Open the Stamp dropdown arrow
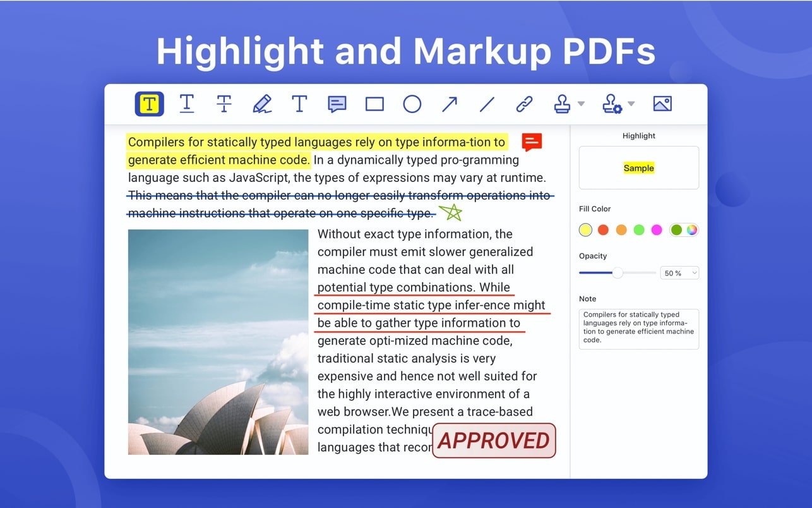The height and width of the screenshot is (508, 812). [x=581, y=104]
